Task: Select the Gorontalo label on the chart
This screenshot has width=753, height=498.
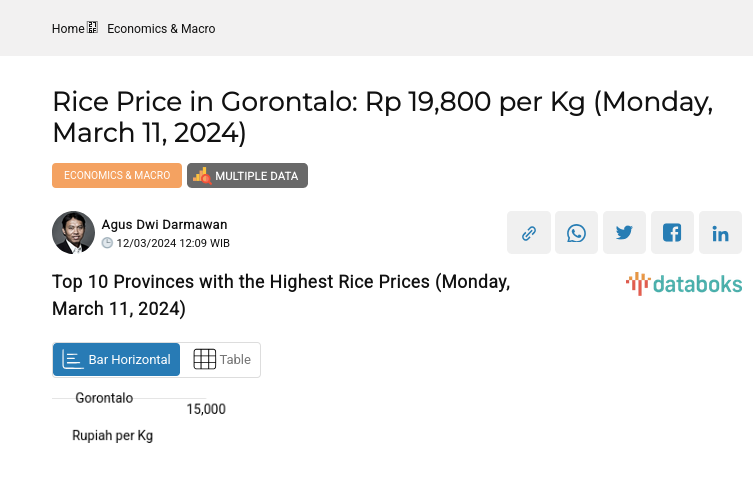Action: tap(104, 398)
